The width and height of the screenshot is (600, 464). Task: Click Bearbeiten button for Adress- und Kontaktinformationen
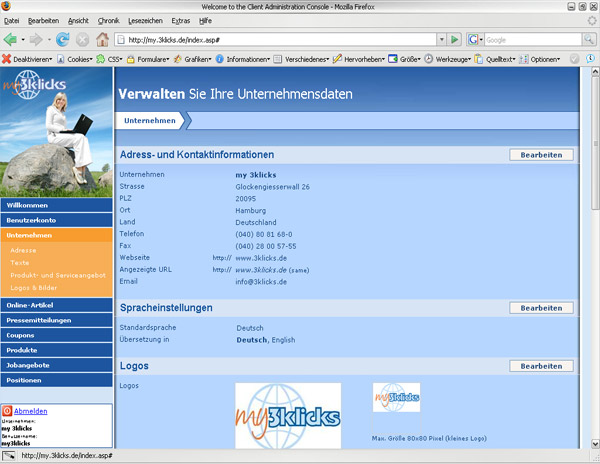542,155
